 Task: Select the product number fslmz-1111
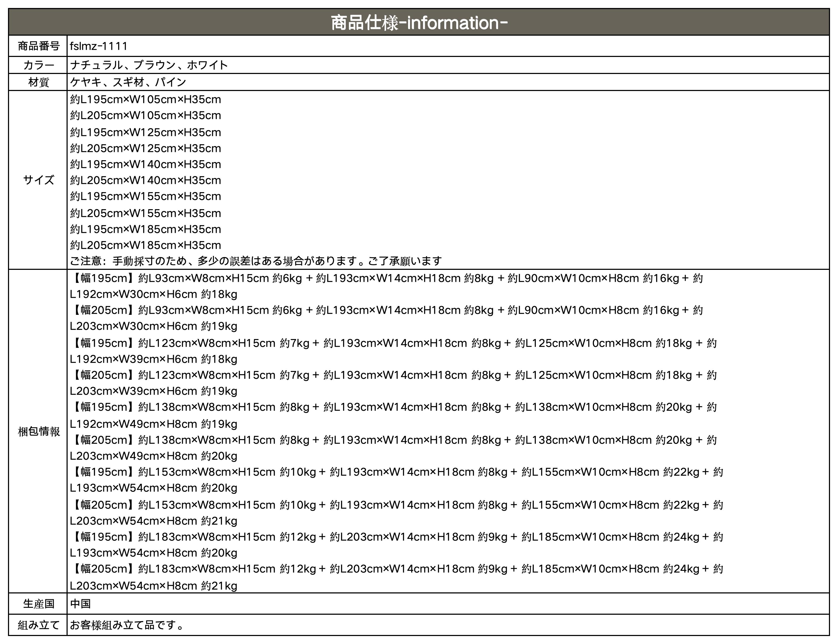click(98, 46)
